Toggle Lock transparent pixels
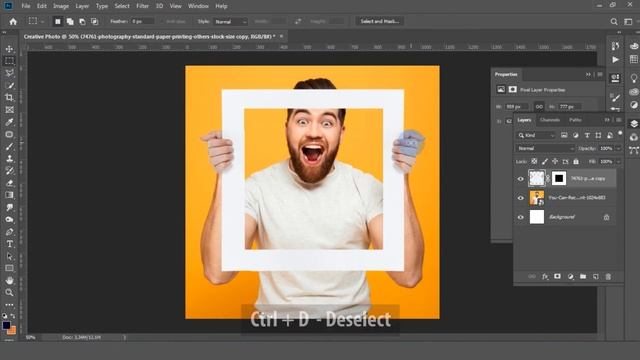This screenshot has height=360, width=640. (534, 162)
